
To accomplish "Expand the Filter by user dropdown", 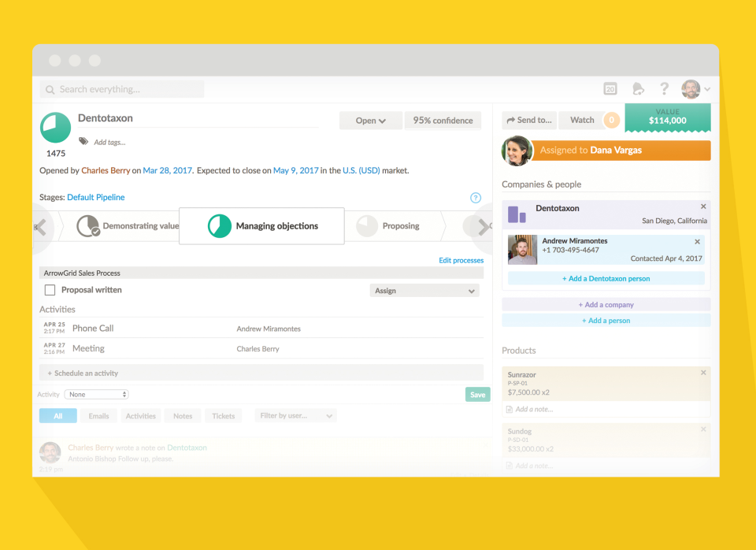I will [x=295, y=416].
